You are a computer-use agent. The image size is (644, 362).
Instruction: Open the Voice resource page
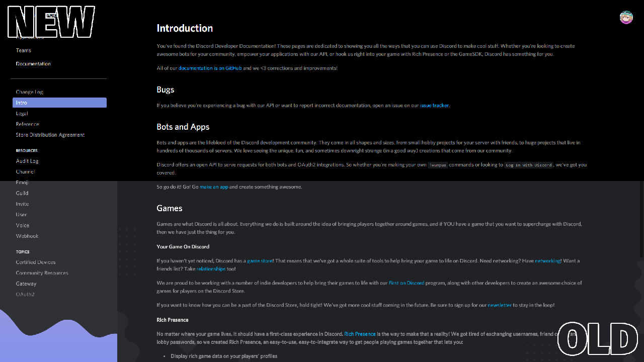(23, 225)
